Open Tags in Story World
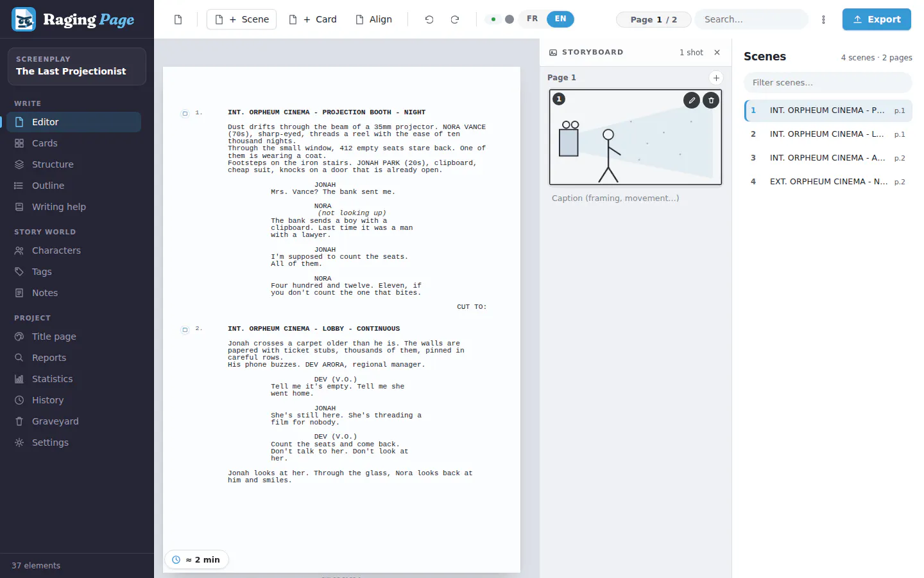Image resolution: width=924 pixels, height=578 pixels. point(74,272)
